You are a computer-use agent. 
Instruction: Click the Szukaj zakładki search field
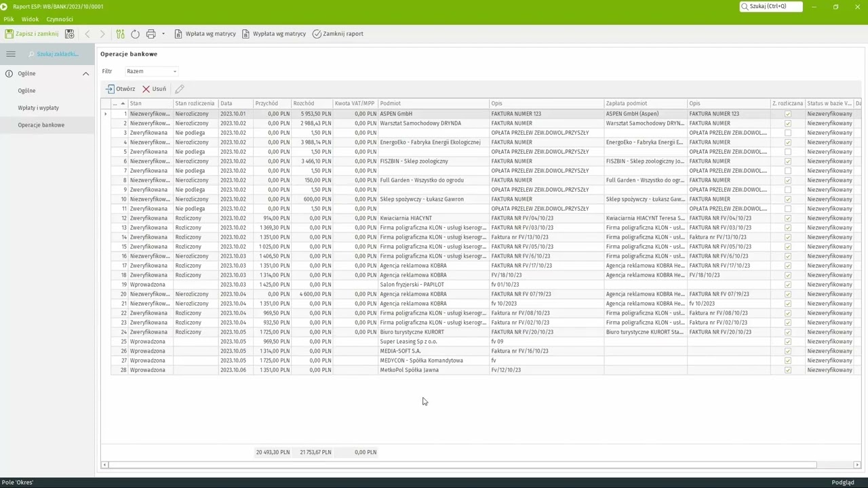click(54, 54)
